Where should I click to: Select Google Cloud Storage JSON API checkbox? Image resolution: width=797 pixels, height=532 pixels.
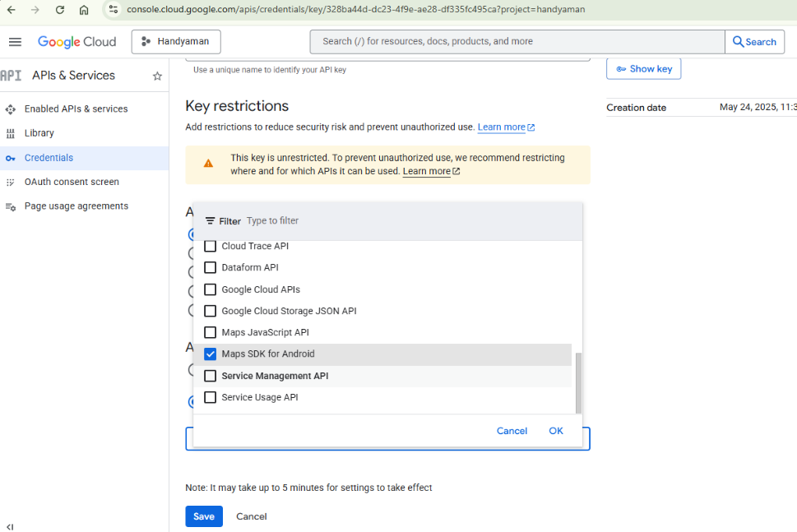[211, 311]
